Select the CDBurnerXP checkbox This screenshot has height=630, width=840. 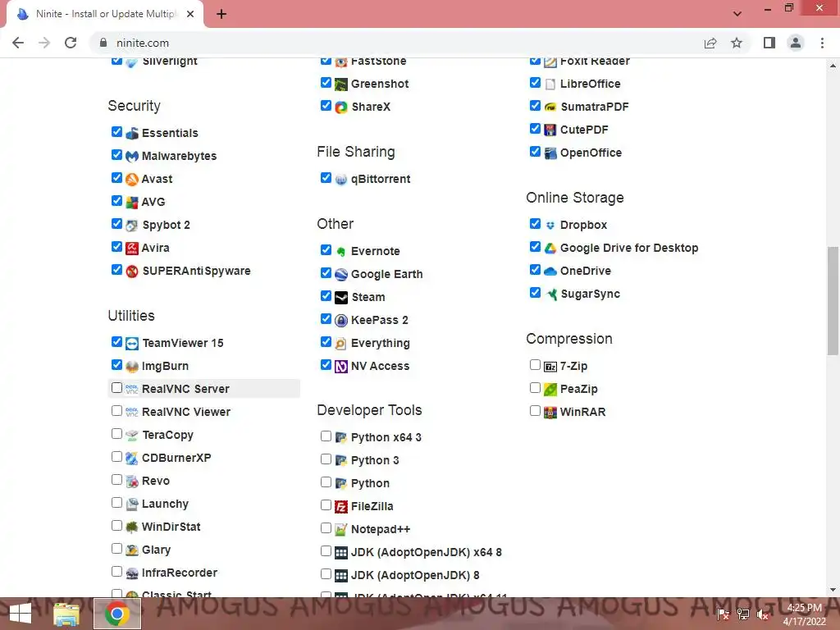pyautogui.click(x=116, y=456)
